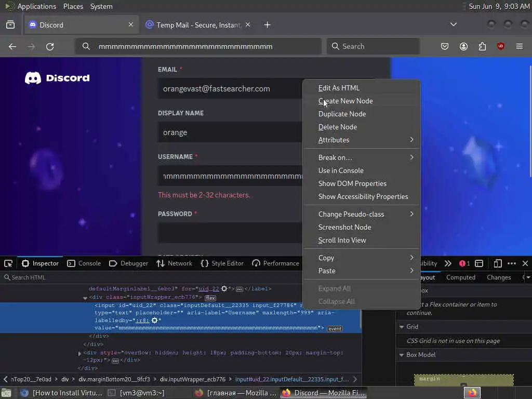Screen dimensions: 532x399
Task: Click the event badge on input node
Action: [335, 329]
